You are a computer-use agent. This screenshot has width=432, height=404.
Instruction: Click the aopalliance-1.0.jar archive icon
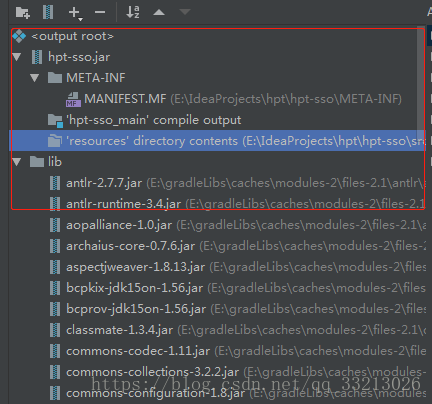55,225
